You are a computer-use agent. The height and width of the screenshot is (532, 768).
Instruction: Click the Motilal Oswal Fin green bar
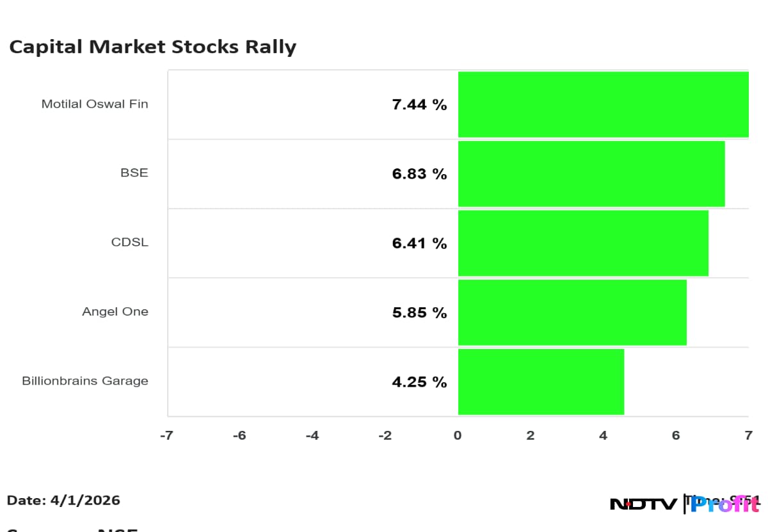[x=603, y=104]
